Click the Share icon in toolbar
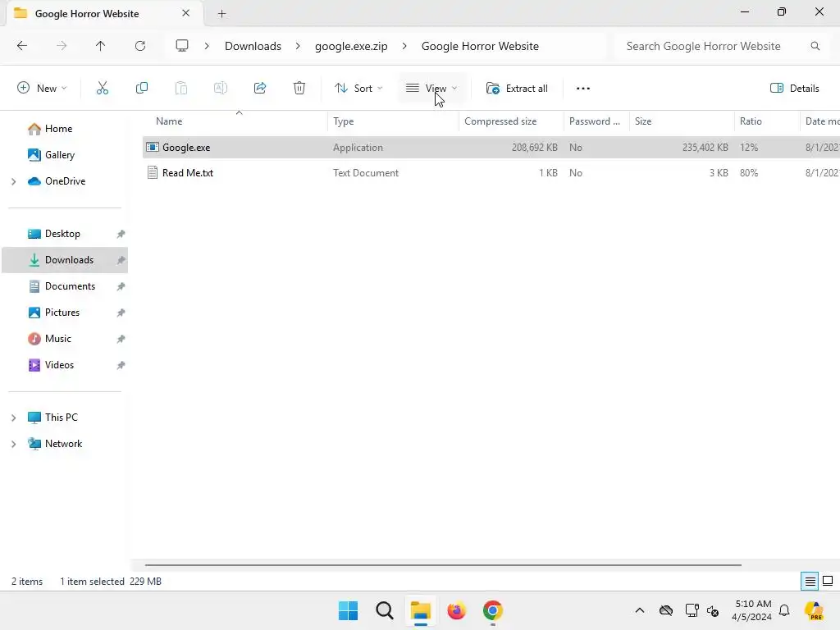Viewport: 840px width, 630px height. pyautogui.click(x=260, y=88)
